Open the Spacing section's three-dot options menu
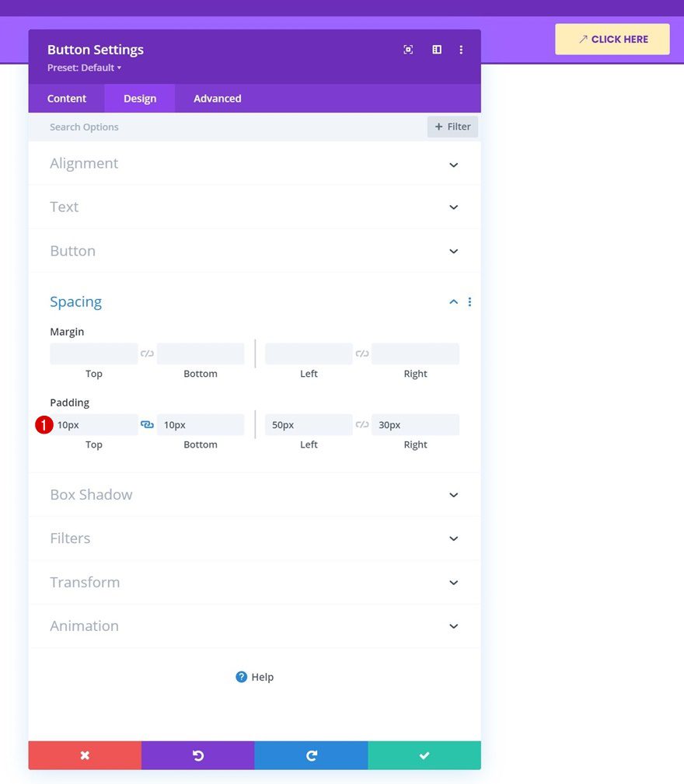The height and width of the screenshot is (784, 684). point(469,301)
